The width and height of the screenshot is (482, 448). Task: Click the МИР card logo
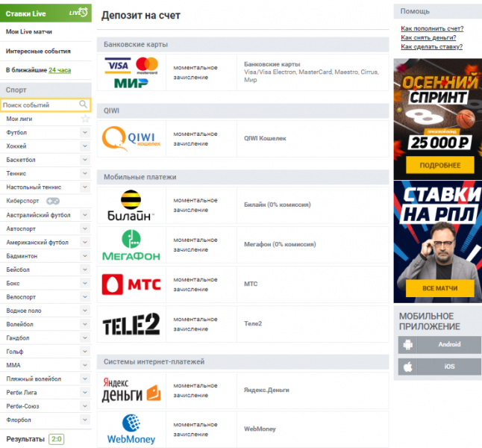[131, 83]
